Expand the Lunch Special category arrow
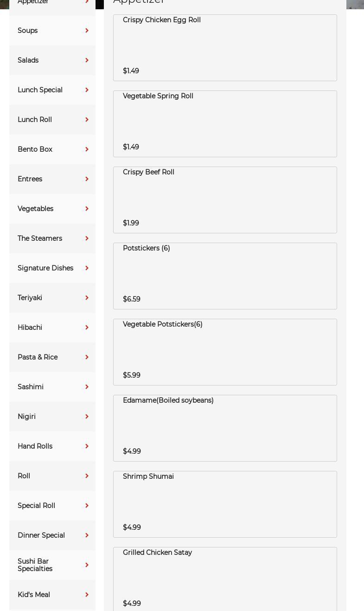This screenshot has width=364, height=611. pyautogui.click(x=87, y=90)
